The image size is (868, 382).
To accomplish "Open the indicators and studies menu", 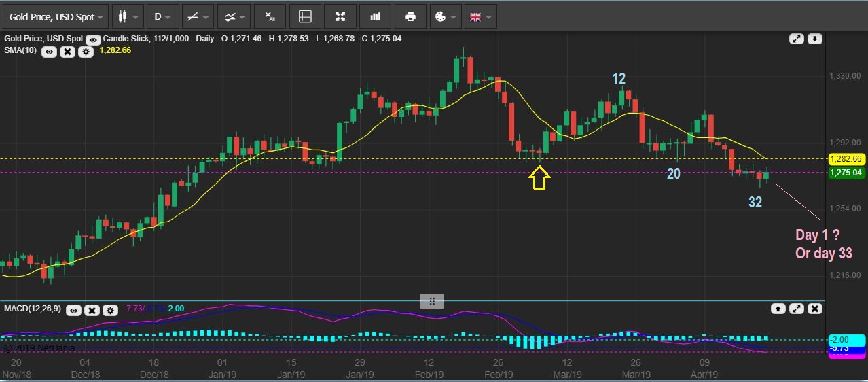I will click(233, 16).
